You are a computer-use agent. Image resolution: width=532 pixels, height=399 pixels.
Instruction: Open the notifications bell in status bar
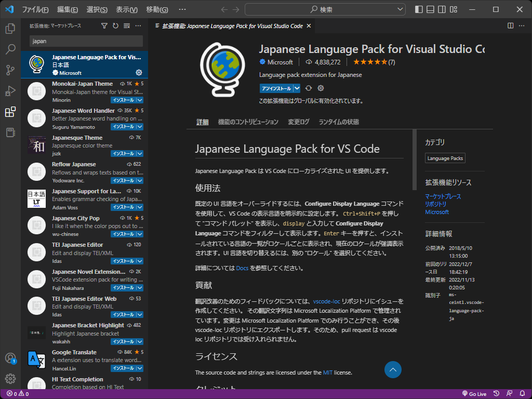click(523, 394)
